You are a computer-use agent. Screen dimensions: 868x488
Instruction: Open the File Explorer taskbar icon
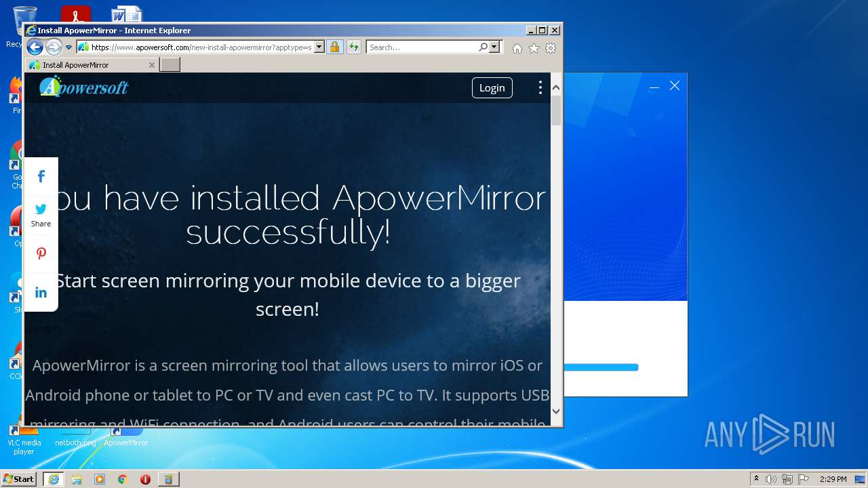coord(77,479)
